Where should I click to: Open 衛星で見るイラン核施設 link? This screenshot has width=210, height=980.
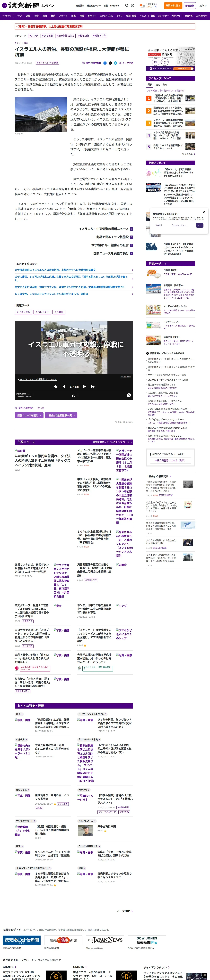click(114, 237)
